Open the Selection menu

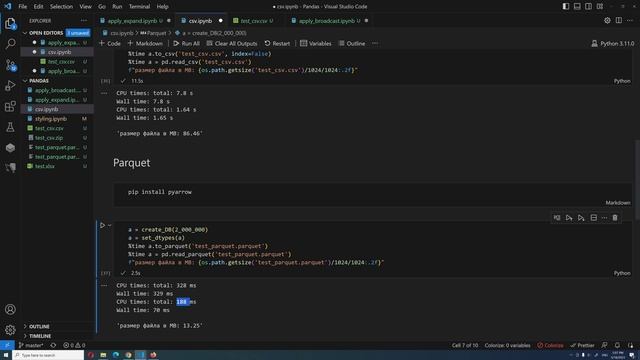pos(61,7)
